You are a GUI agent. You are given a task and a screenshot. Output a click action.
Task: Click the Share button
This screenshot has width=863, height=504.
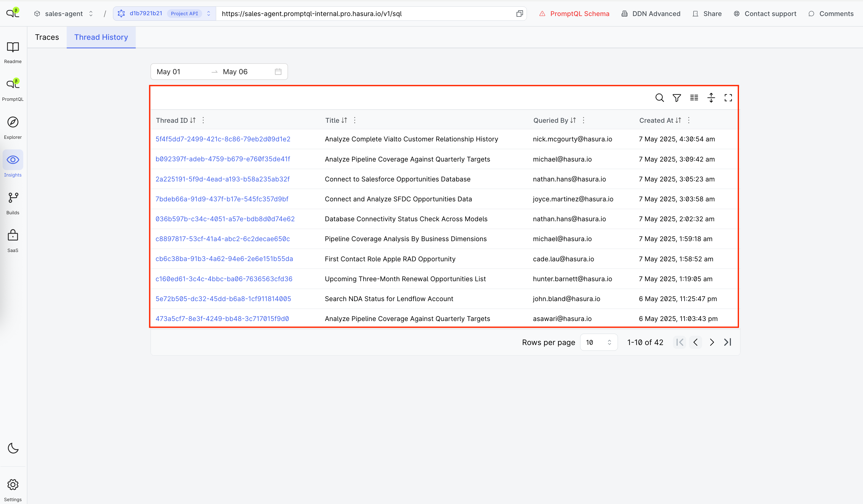[707, 14]
